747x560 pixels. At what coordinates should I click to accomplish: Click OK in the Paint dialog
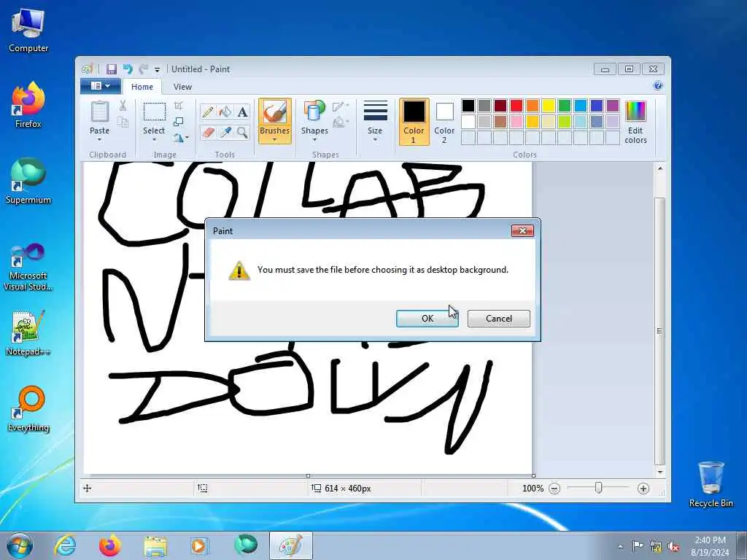[x=427, y=319]
